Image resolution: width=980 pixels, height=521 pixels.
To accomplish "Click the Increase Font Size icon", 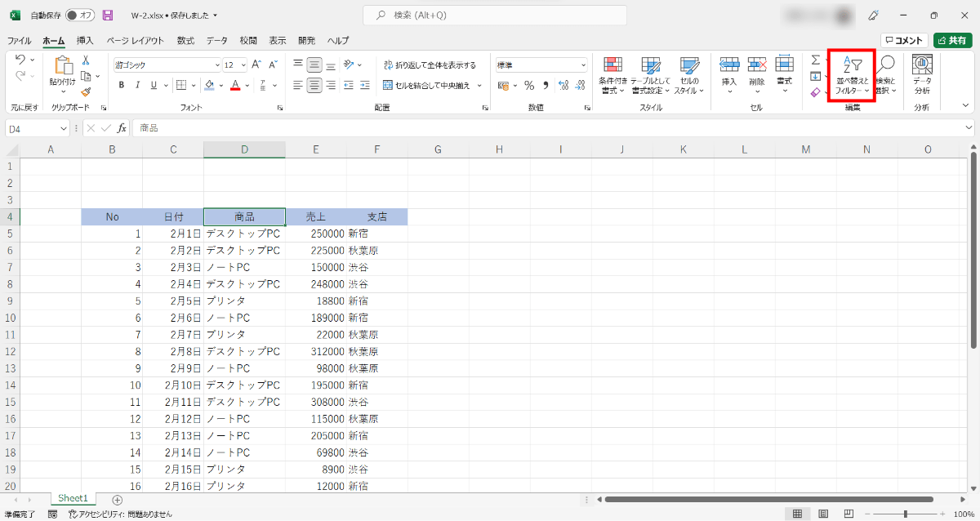I will (x=256, y=65).
